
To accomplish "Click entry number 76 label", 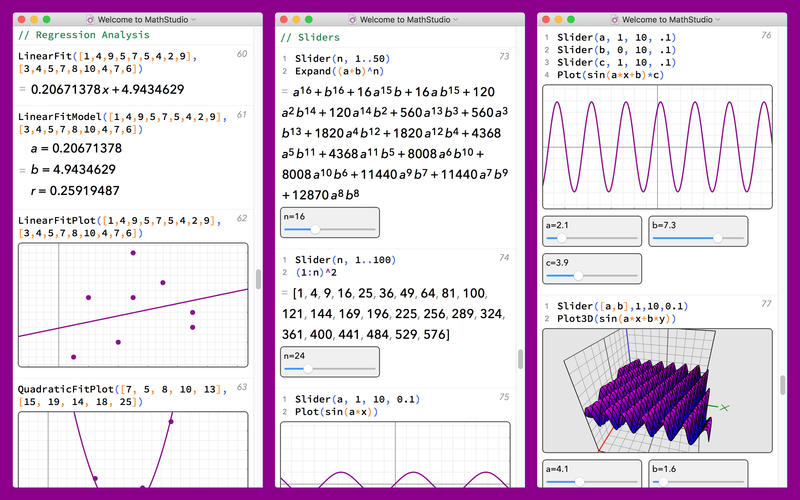I will [x=766, y=35].
